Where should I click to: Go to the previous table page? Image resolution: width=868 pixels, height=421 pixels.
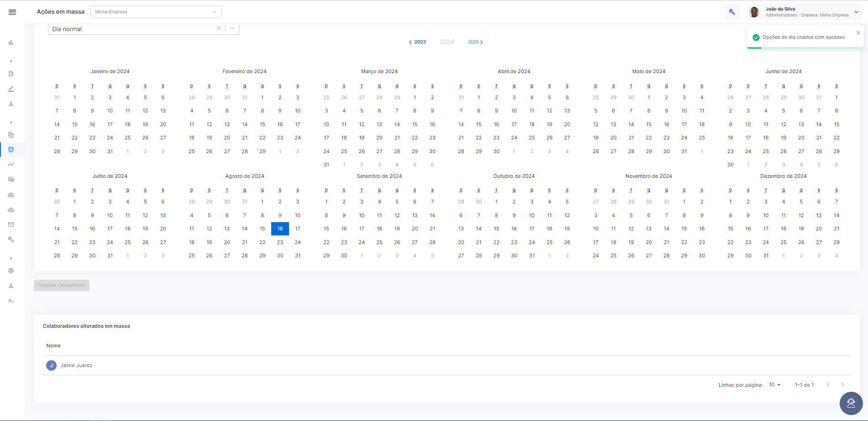pos(828,385)
